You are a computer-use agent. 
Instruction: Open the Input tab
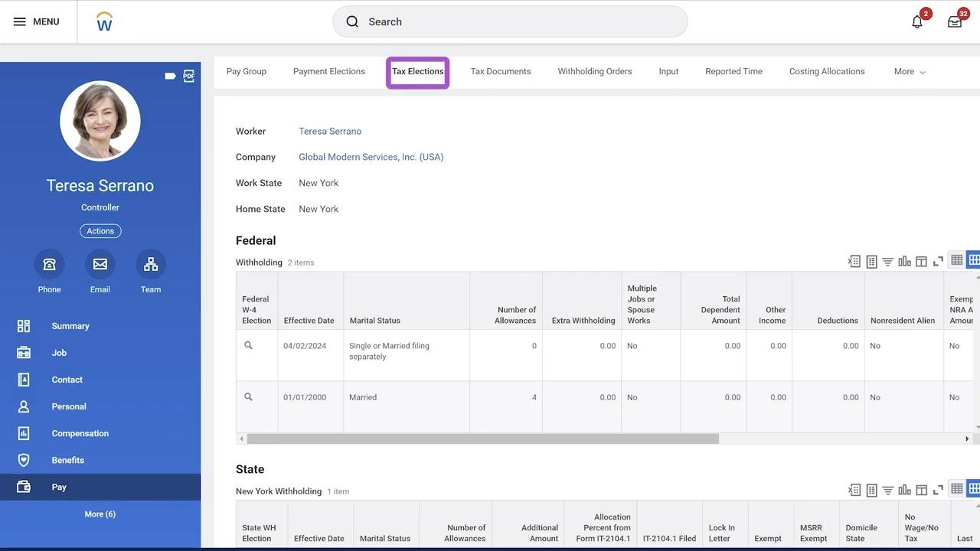668,71
